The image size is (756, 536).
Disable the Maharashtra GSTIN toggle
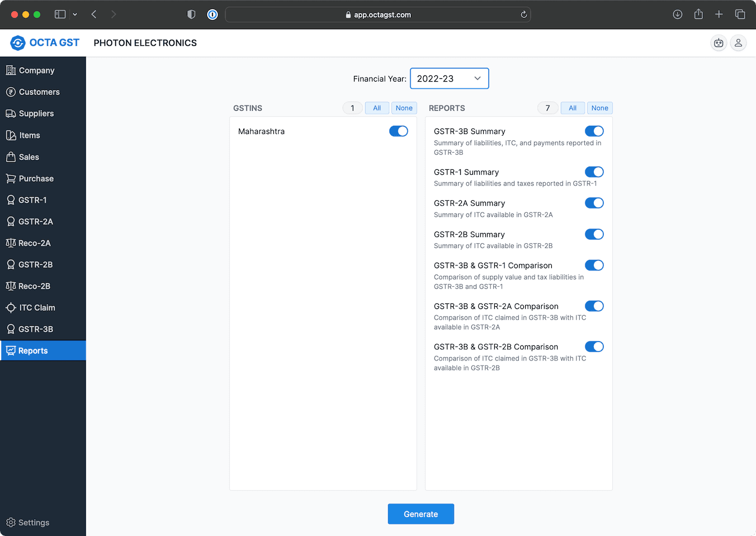point(398,131)
